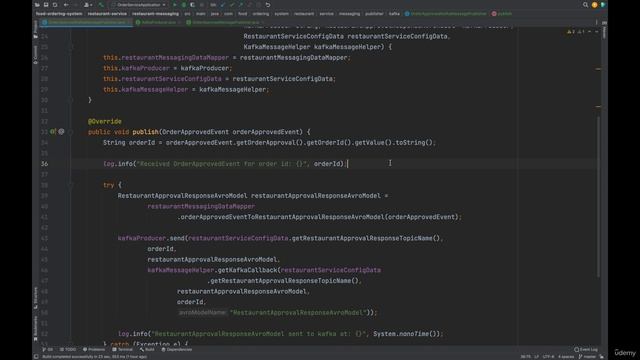Click line number 36 in the gutter
Viewport: 640px width, 360px height.
point(44,164)
